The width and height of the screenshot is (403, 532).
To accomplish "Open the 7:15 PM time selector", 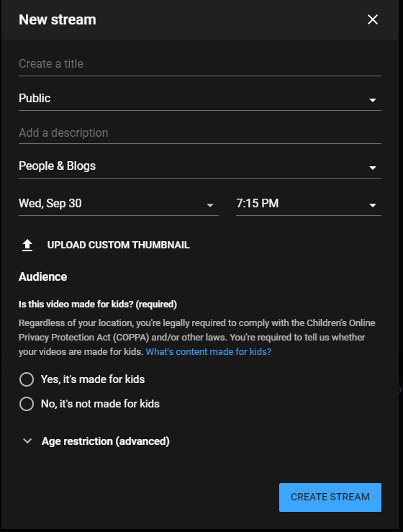I will coord(309,204).
